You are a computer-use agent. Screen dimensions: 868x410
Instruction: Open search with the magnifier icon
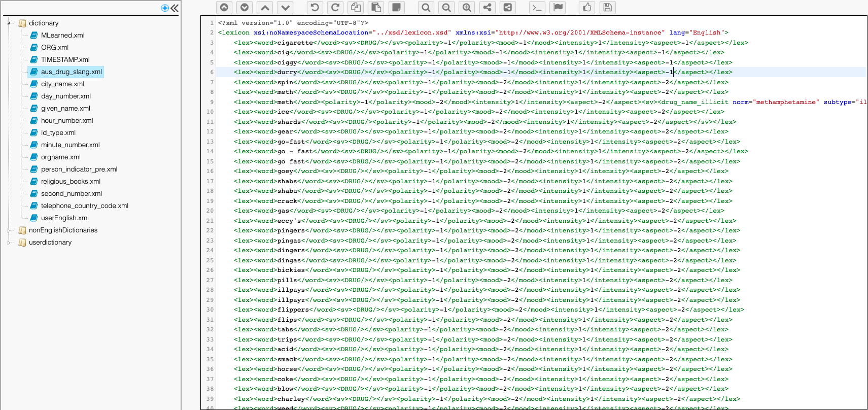(426, 8)
